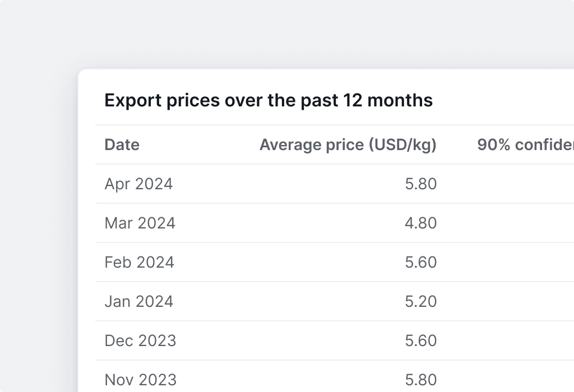Select the Apr 2024 date cell
The image size is (574, 392).
(138, 184)
